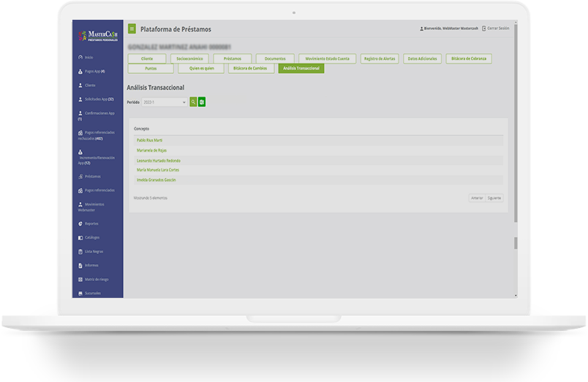Click the Leonardo Hurtado Redondo entry
588x382 pixels.
pyautogui.click(x=159, y=160)
